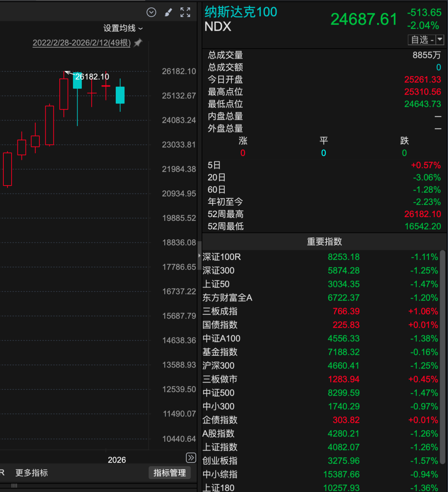Select 深证100R index row
The width and height of the screenshot is (448, 492).
coord(320,257)
